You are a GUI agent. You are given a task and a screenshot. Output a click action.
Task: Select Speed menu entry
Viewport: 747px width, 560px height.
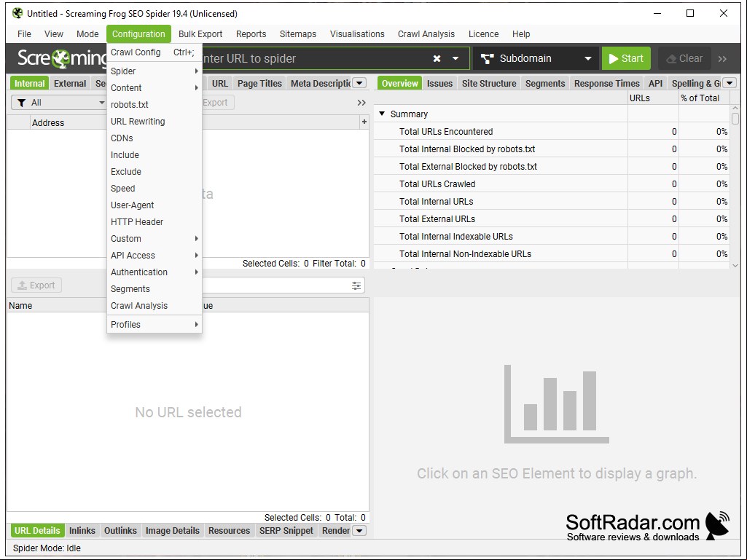coord(155,189)
